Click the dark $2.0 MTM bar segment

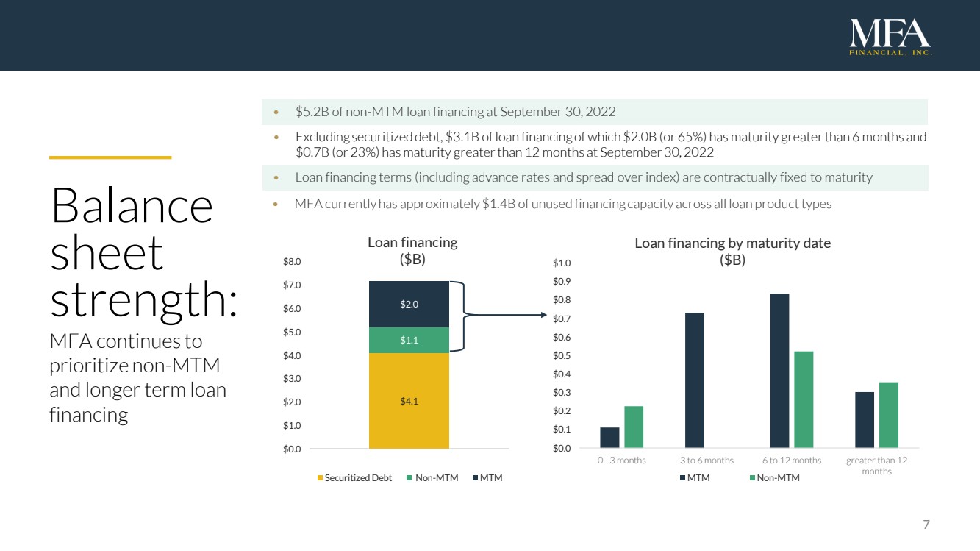coord(409,304)
